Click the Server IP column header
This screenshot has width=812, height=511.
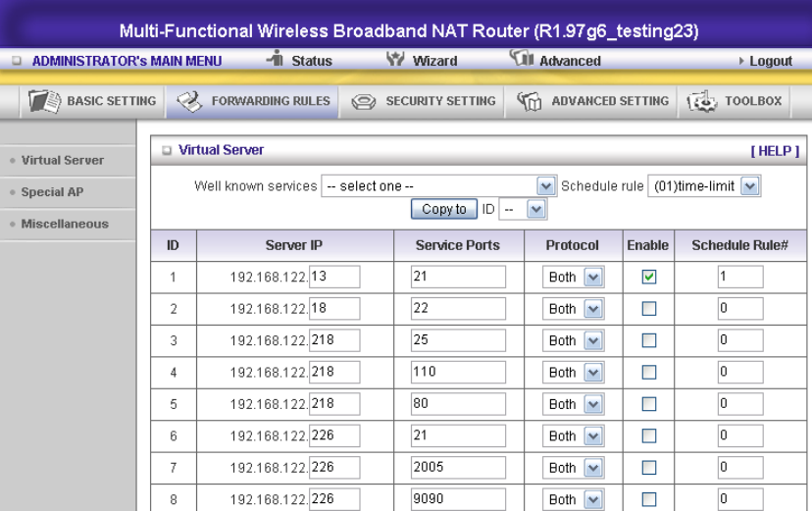pyautogui.click(x=294, y=245)
